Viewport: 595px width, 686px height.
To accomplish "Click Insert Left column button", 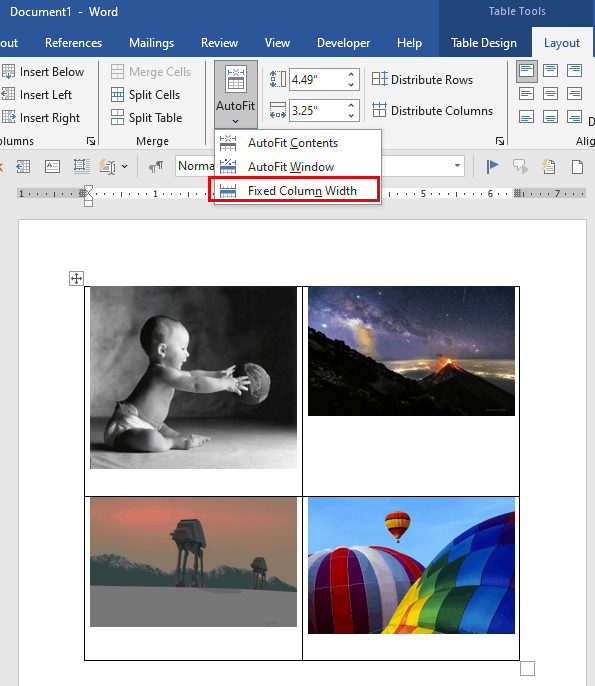I will click(37, 94).
